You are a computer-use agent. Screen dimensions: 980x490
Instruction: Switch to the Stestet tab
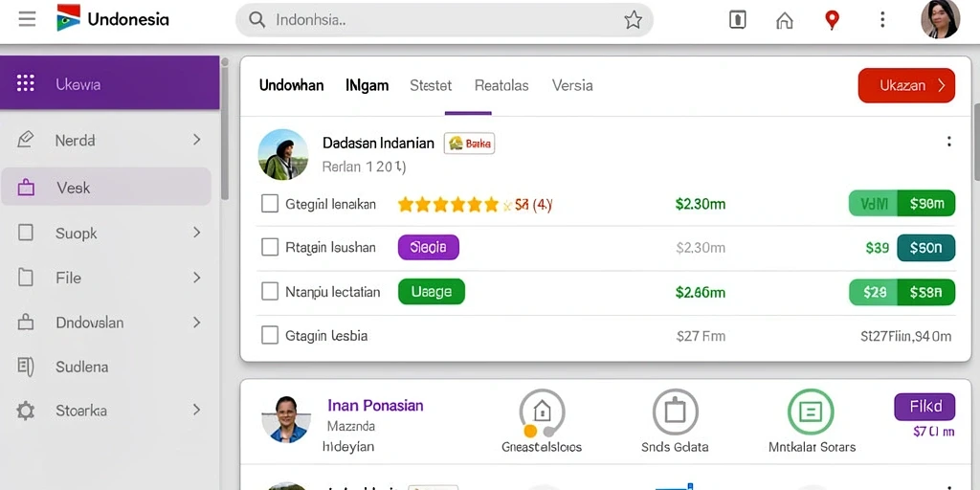click(x=431, y=85)
